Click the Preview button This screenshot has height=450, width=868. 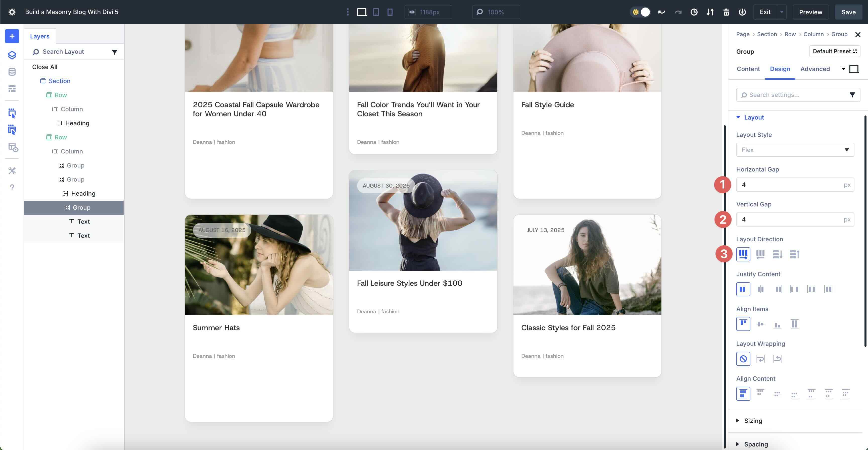point(810,12)
